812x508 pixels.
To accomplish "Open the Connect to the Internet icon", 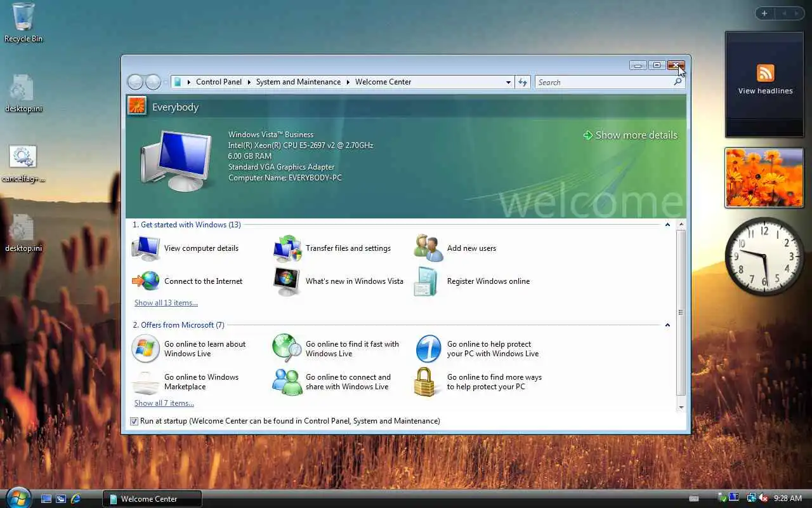I will tap(145, 281).
